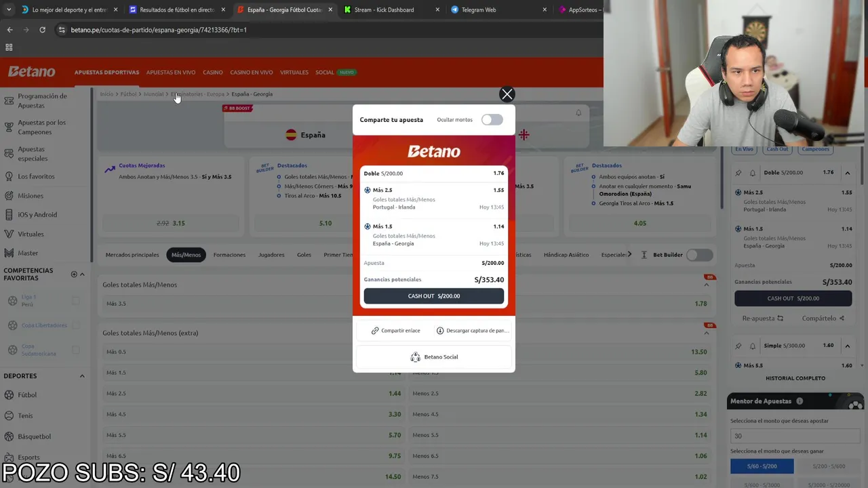This screenshot has height=488, width=868.
Task: Click Descargar captura de pantalla button
Action: tap(472, 331)
